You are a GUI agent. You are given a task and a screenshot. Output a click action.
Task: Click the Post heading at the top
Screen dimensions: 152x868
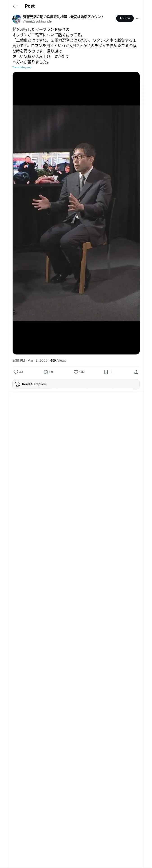coord(30,6)
